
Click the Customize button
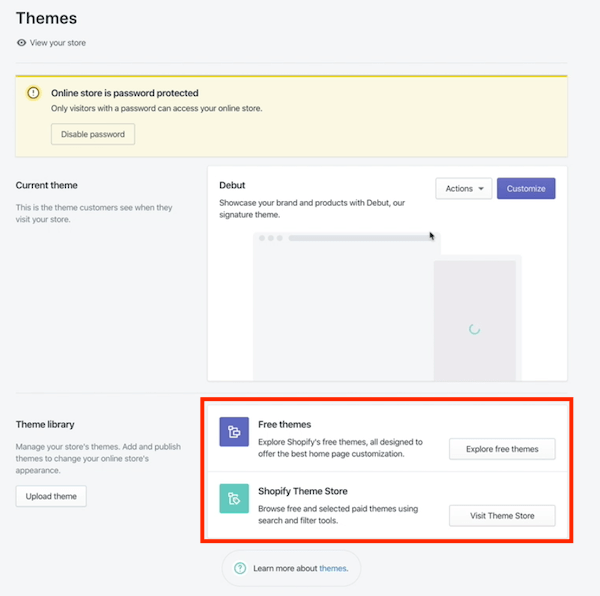click(526, 188)
